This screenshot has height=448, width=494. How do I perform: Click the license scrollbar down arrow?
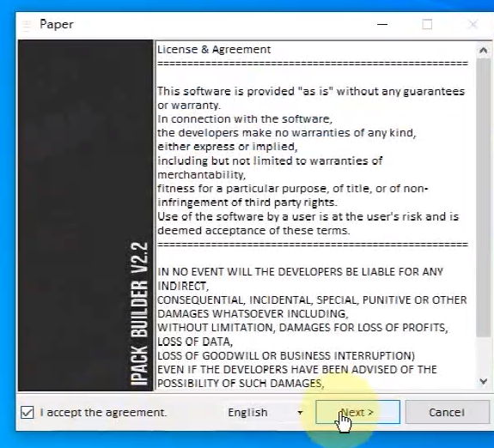pos(483,382)
